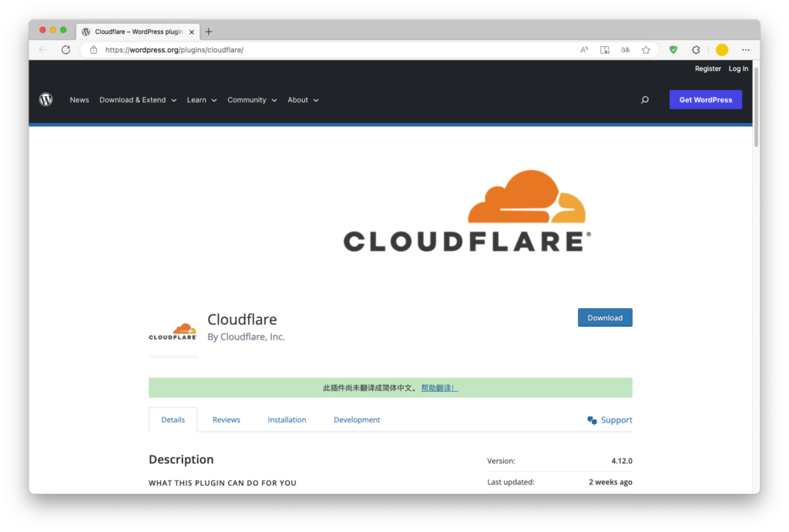Open the green shield extension icon
The height and width of the screenshot is (532, 789).
coord(673,50)
